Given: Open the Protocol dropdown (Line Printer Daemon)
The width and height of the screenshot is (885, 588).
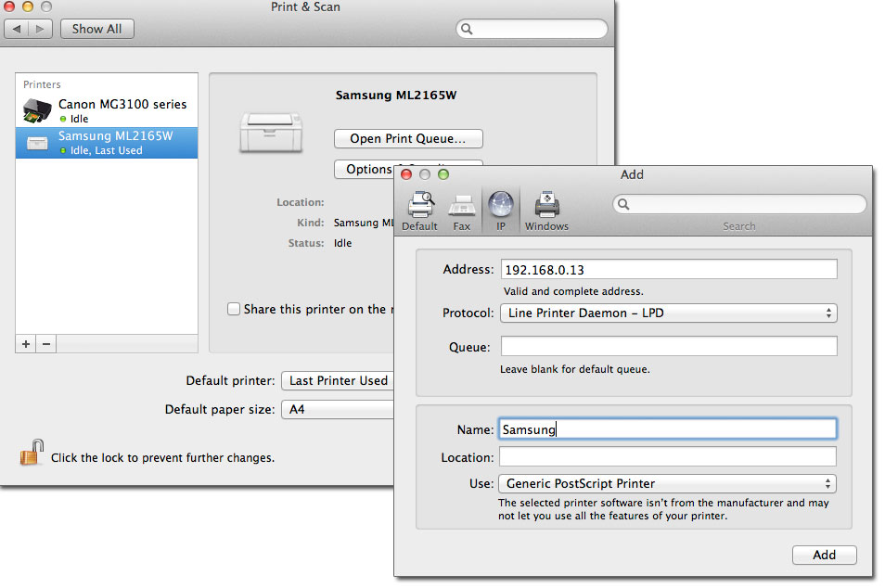Looking at the screenshot, I should tap(668, 313).
